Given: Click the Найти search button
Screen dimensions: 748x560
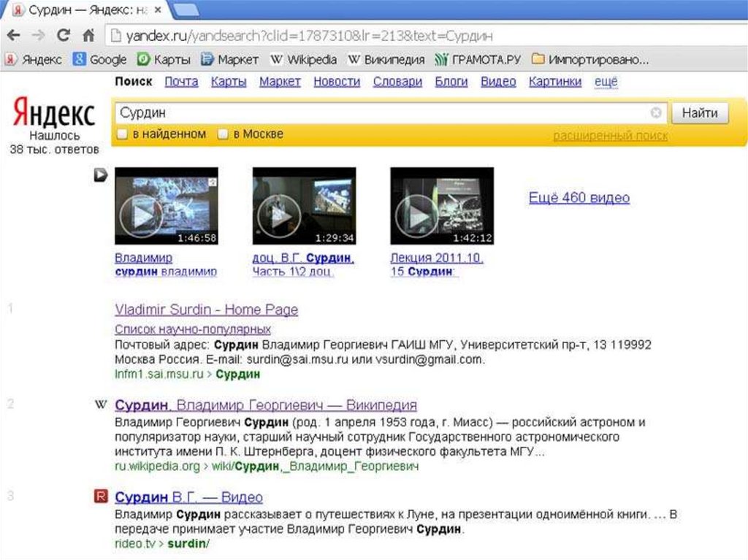Looking at the screenshot, I should pyautogui.click(x=700, y=113).
